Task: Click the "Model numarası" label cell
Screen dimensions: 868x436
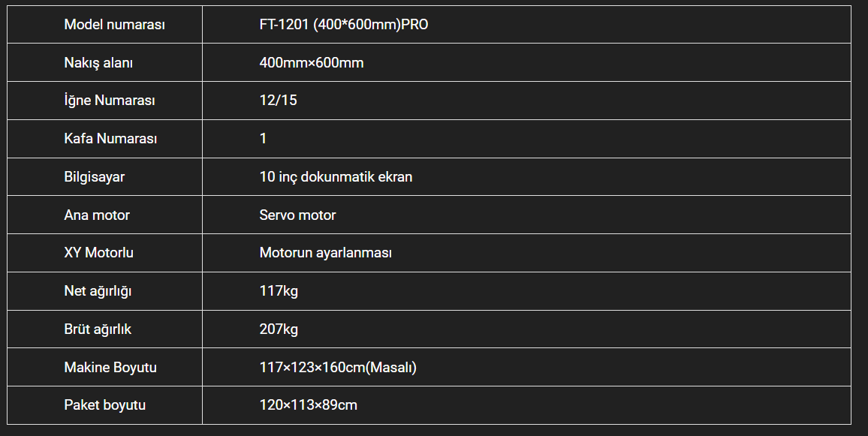Action: [x=114, y=25]
